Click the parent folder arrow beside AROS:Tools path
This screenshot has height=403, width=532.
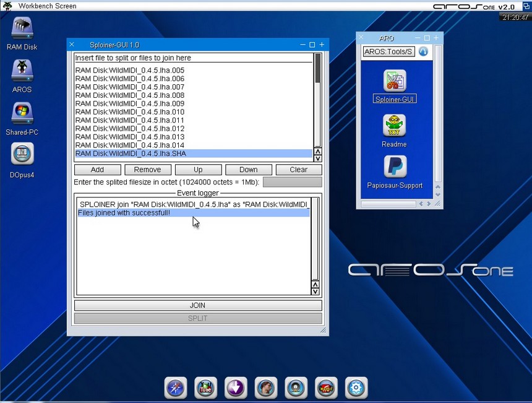click(x=423, y=52)
